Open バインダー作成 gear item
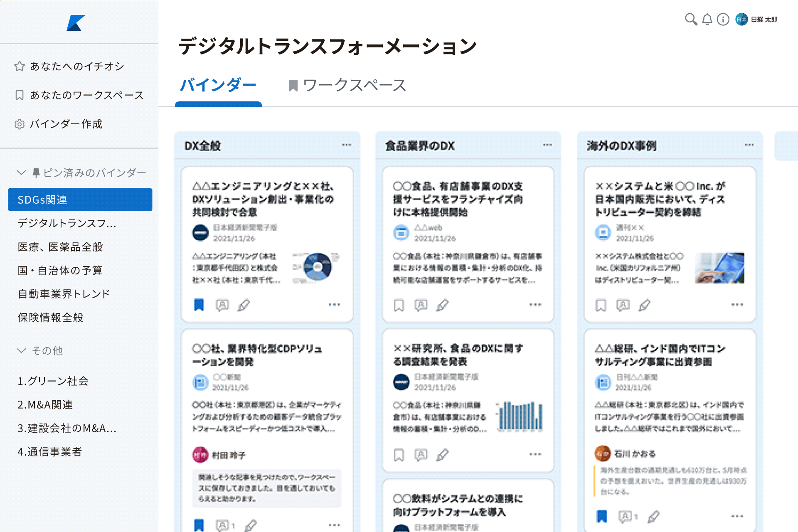The height and width of the screenshot is (532, 798). pyautogui.click(x=59, y=124)
